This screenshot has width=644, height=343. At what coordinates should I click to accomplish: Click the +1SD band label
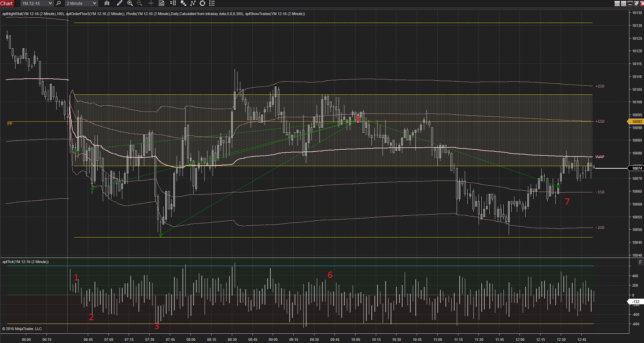pyautogui.click(x=600, y=121)
